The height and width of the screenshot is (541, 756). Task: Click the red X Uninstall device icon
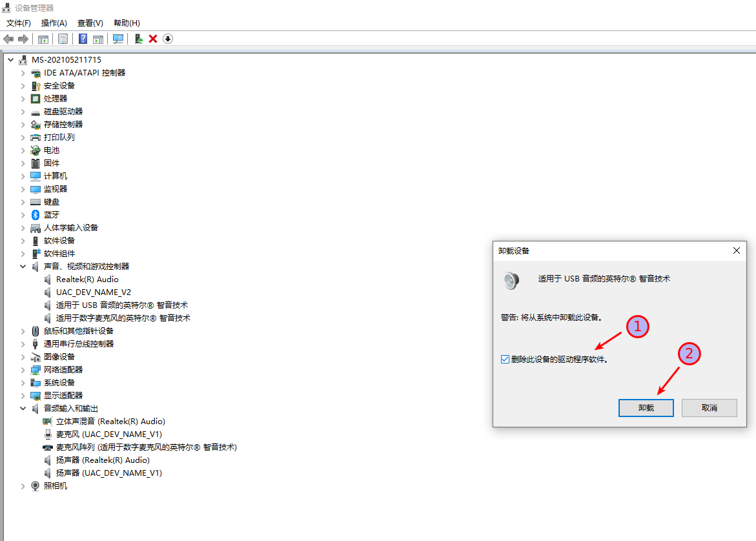pyautogui.click(x=153, y=39)
